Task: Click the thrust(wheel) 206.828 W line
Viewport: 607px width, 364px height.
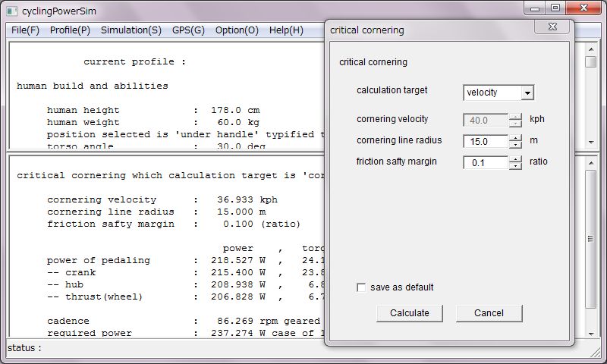Action: point(185,297)
